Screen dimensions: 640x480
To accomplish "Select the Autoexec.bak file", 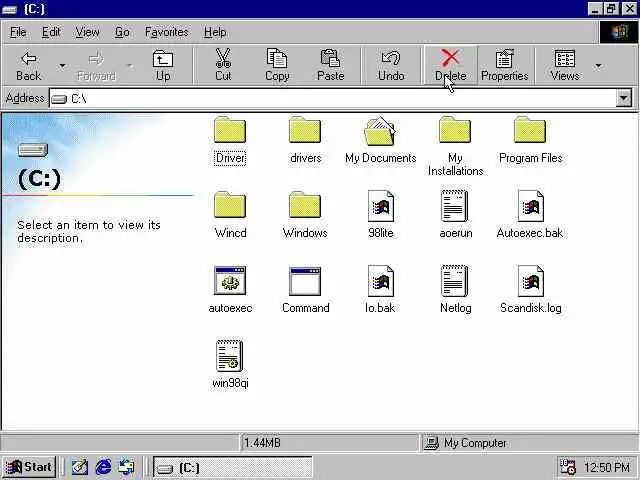I will point(531,206).
